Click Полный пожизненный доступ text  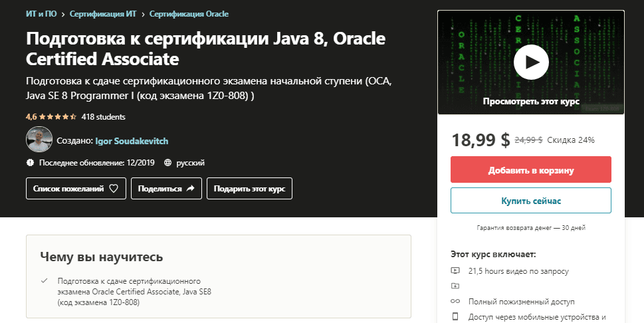click(522, 302)
